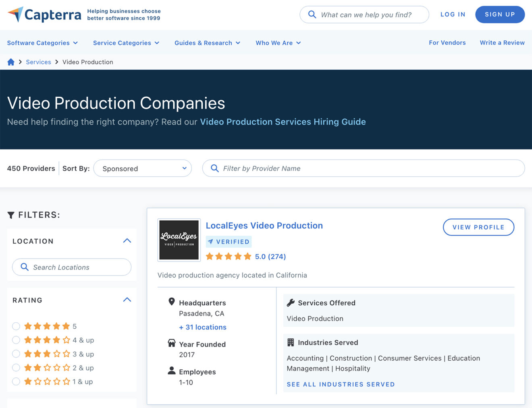Select the 3 & up rating filter
Viewport: 532px width, 408px height.
point(16,354)
